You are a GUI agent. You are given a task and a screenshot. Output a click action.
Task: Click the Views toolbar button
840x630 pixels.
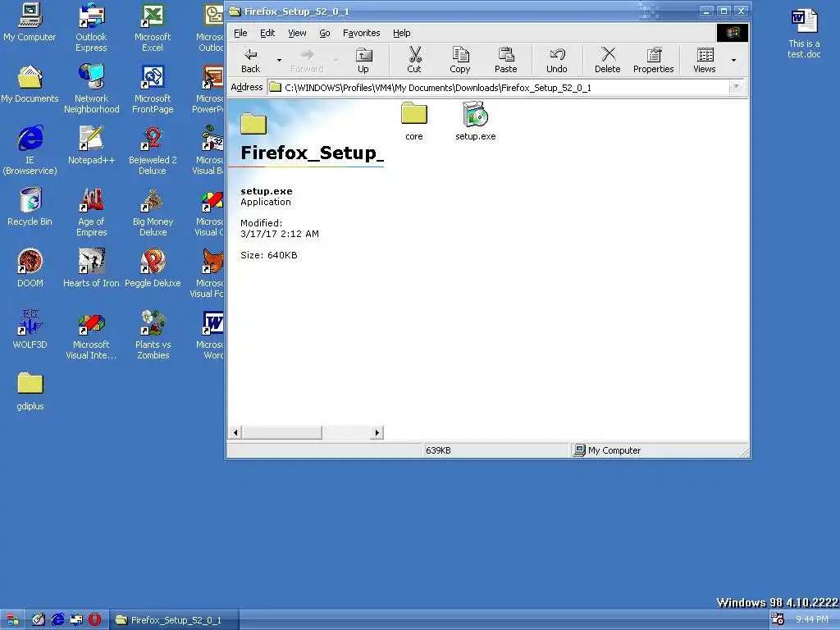(705, 60)
